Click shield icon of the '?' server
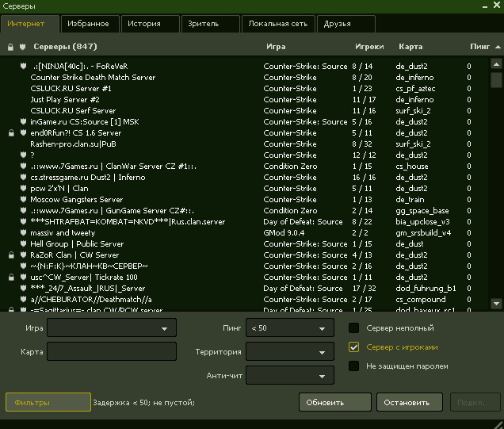Viewport: 504px width, 429px height. [x=23, y=155]
